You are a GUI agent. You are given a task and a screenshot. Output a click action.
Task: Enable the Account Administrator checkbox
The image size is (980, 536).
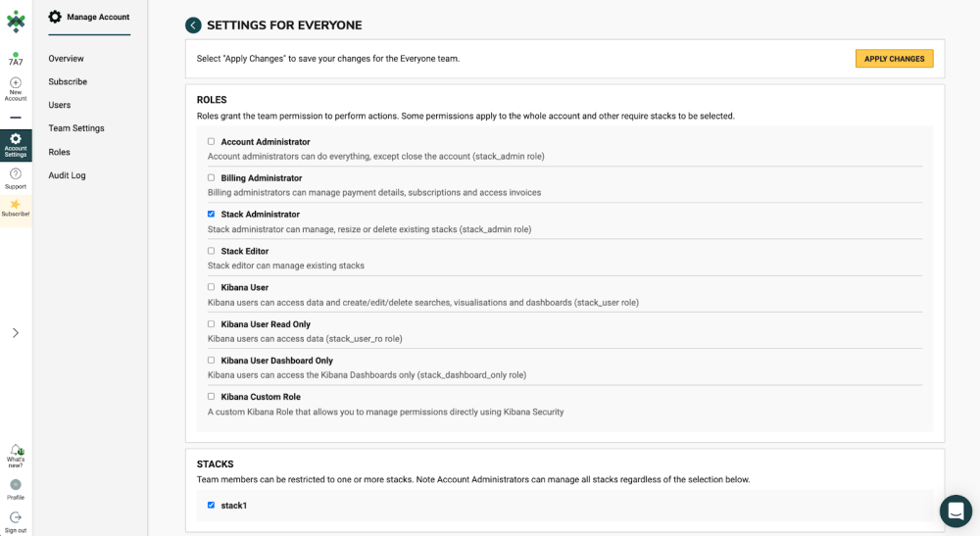tap(211, 142)
